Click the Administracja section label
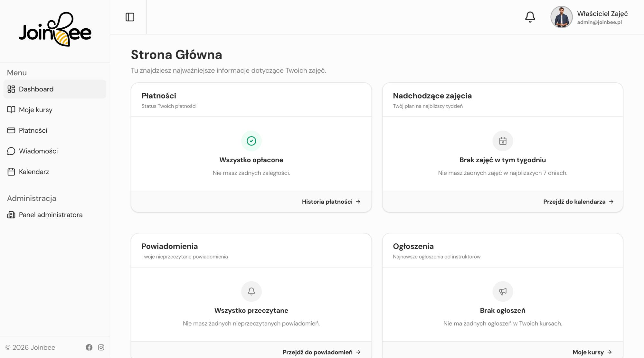Viewport: 644px width, 358px height. (32, 198)
